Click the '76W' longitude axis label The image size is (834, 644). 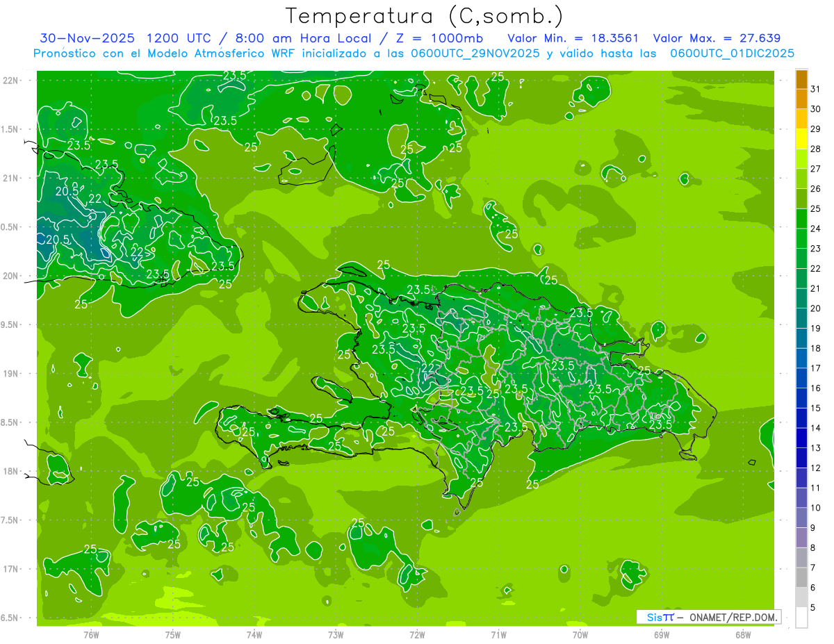[x=92, y=634]
